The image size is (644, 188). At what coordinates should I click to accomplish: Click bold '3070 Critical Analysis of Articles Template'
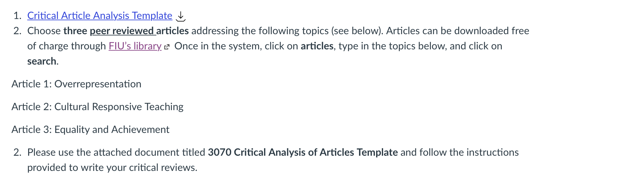point(303,152)
